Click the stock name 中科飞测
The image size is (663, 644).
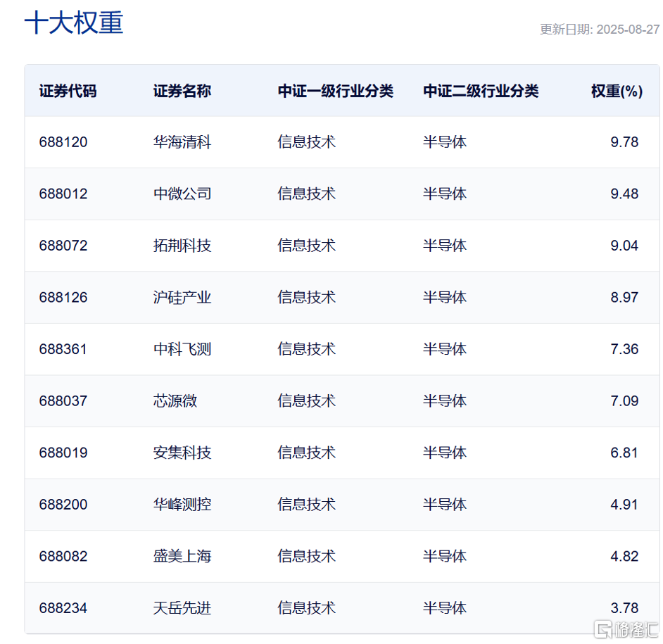click(x=182, y=349)
